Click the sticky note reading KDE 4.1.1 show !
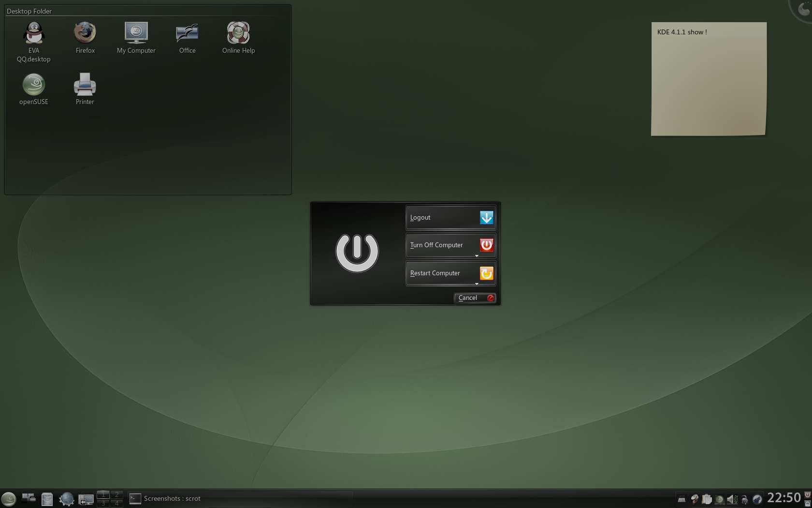 (x=709, y=79)
